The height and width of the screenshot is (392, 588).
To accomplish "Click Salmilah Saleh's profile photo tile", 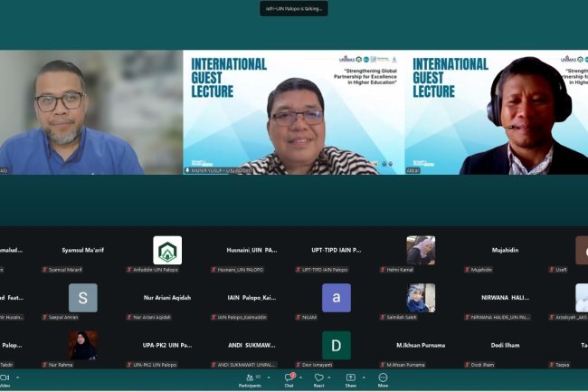I will tap(421, 298).
